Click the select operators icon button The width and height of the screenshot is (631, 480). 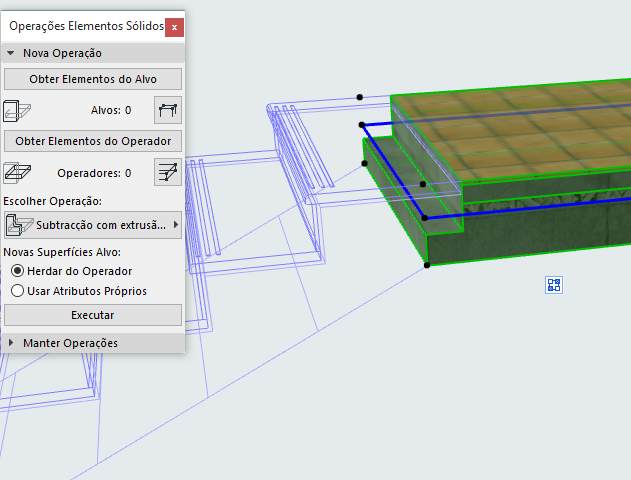coord(167,172)
